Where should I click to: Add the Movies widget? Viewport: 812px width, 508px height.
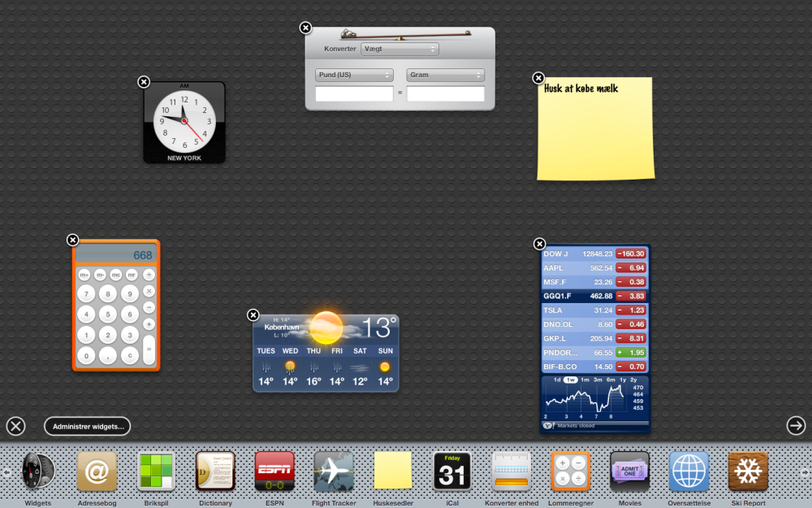tap(629, 471)
